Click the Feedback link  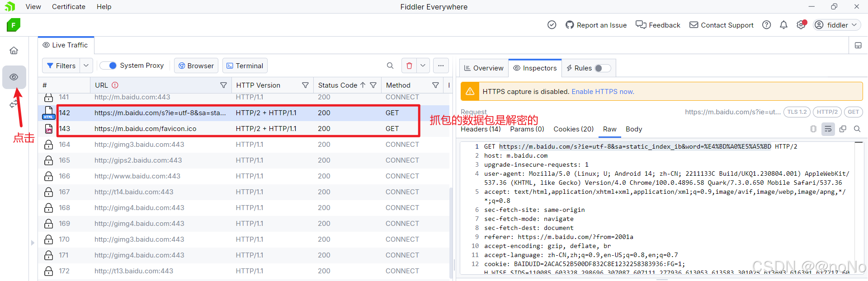[658, 25]
